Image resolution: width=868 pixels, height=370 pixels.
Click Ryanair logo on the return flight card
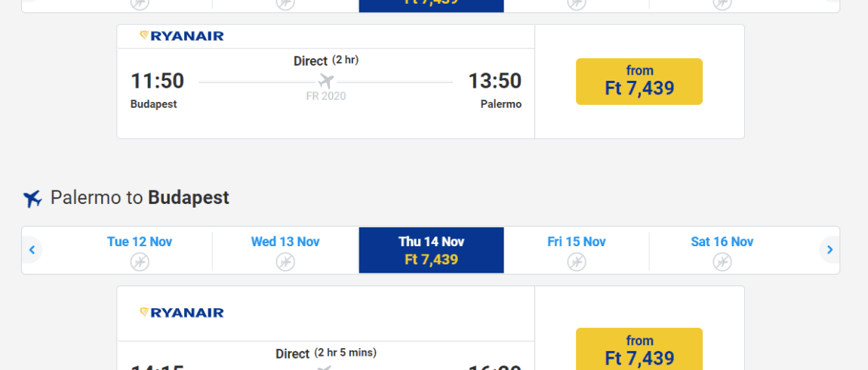182,313
